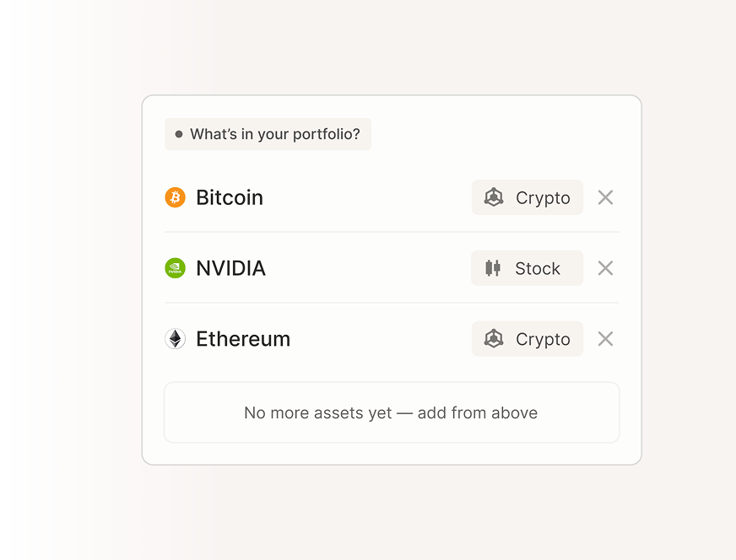Click the divider between NVIDIA and Ethereum

(392, 303)
